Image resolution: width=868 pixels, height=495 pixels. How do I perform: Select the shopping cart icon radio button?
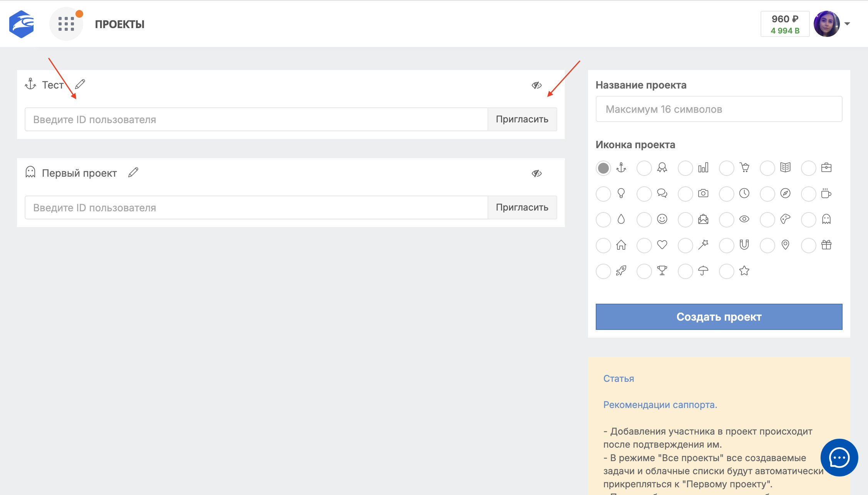click(x=727, y=168)
